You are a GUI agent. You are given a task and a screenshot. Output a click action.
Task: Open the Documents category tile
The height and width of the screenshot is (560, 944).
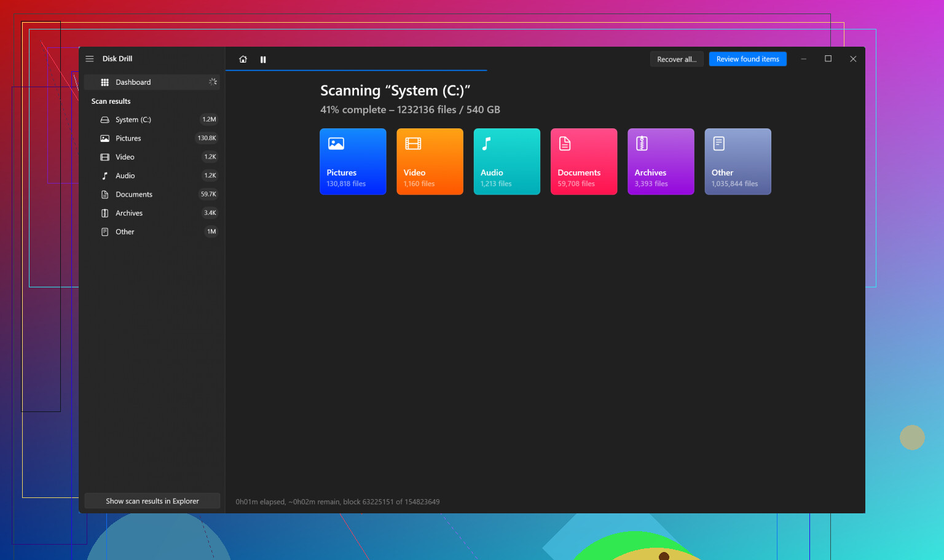coord(583,161)
